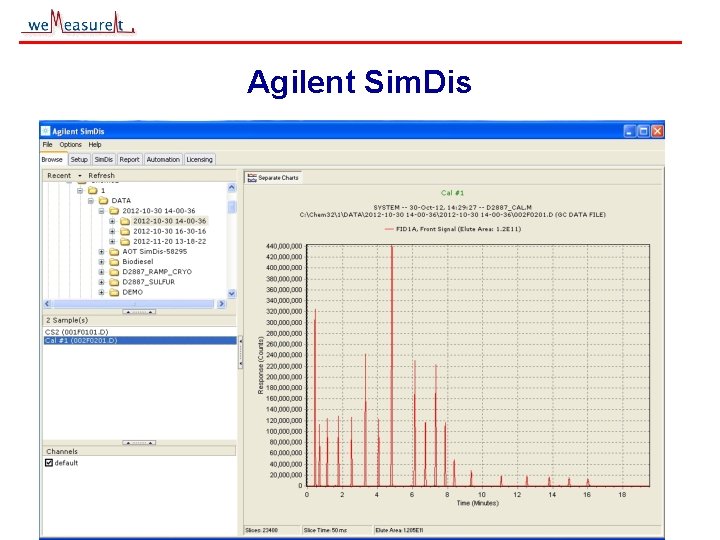Viewport: 720px width, 540px height.
Task: Open the Options menu
Action: [70, 144]
